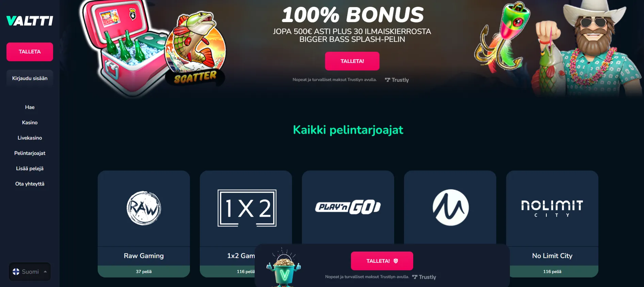Open the Play'n GO provider logo

[348, 207]
